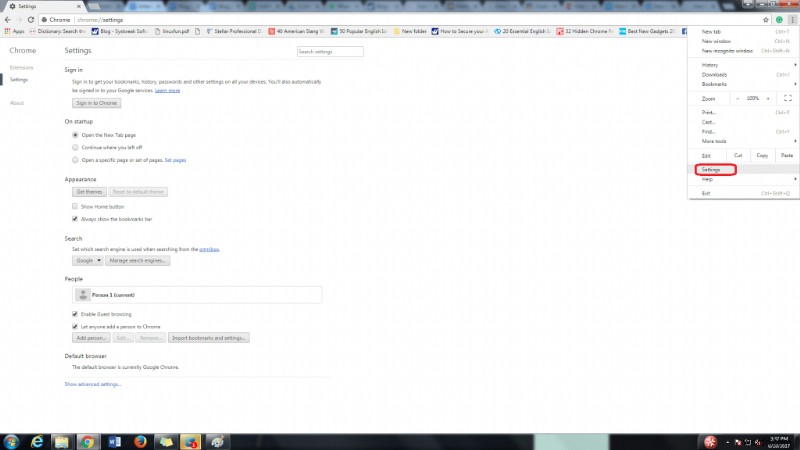Open the three-dot Chrome menu button
Image resolution: width=800 pixels, height=450 pixels.
[792, 20]
